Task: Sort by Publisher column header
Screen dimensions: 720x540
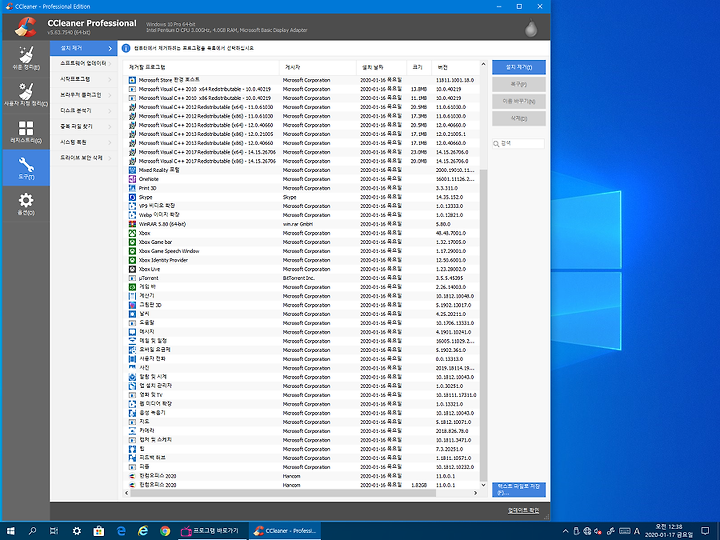Action: pos(318,68)
